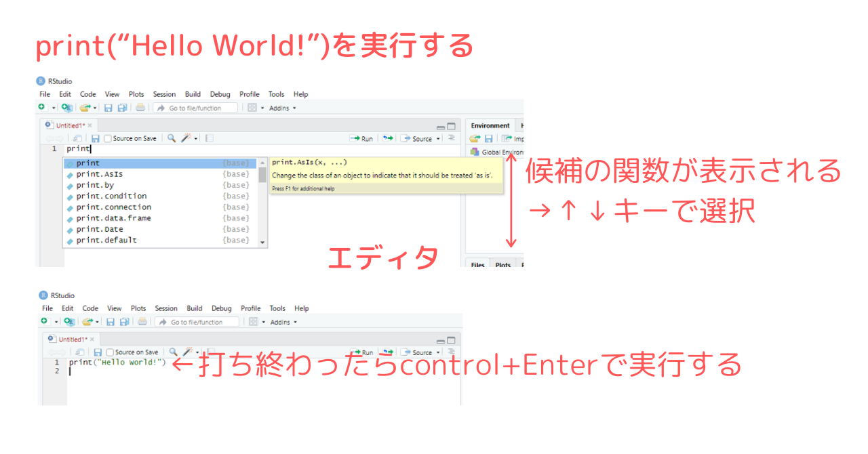Open an existing file with the folder icon
The width and height of the screenshot is (868, 454).
[x=84, y=107]
